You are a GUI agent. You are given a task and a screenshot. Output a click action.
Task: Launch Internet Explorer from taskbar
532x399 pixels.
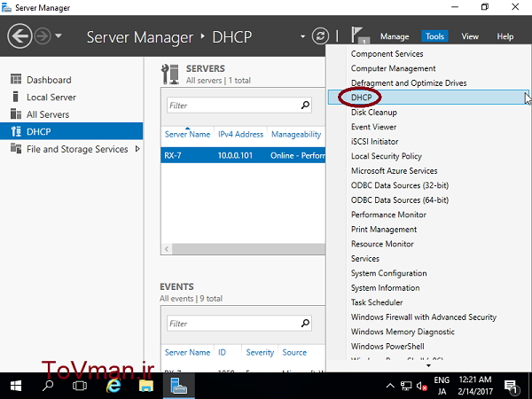(x=113, y=386)
